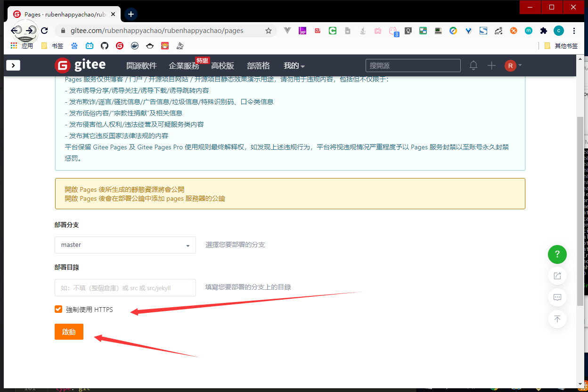Click the Gitee logo in header
The image size is (588, 392).
80,65
